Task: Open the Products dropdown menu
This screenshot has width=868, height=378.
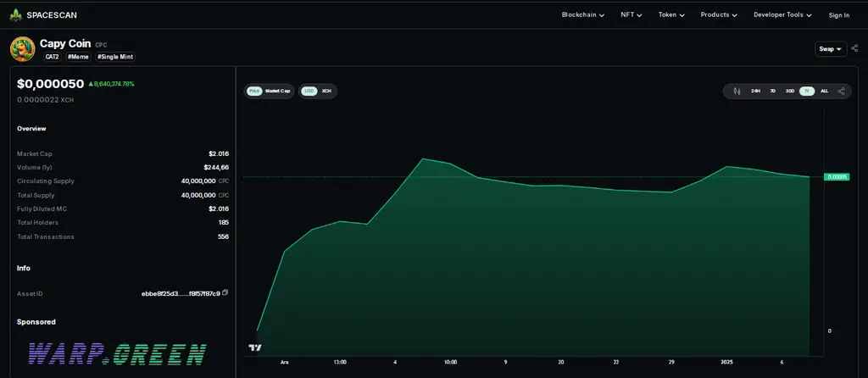Action: point(719,15)
